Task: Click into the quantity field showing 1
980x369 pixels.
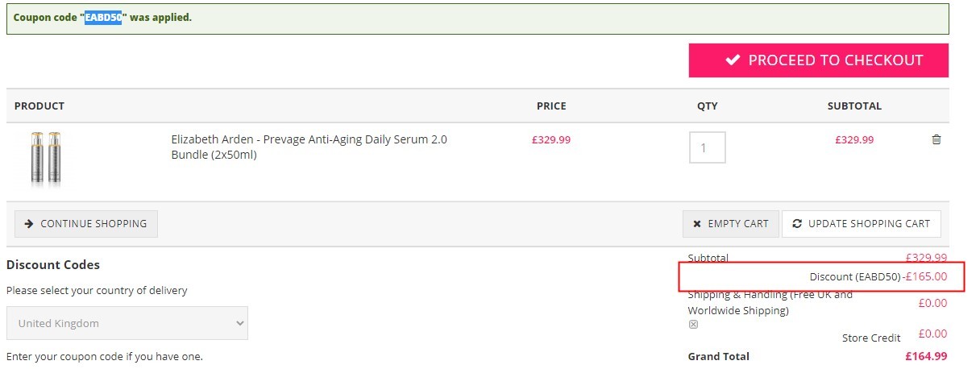Action: click(708, 147)
